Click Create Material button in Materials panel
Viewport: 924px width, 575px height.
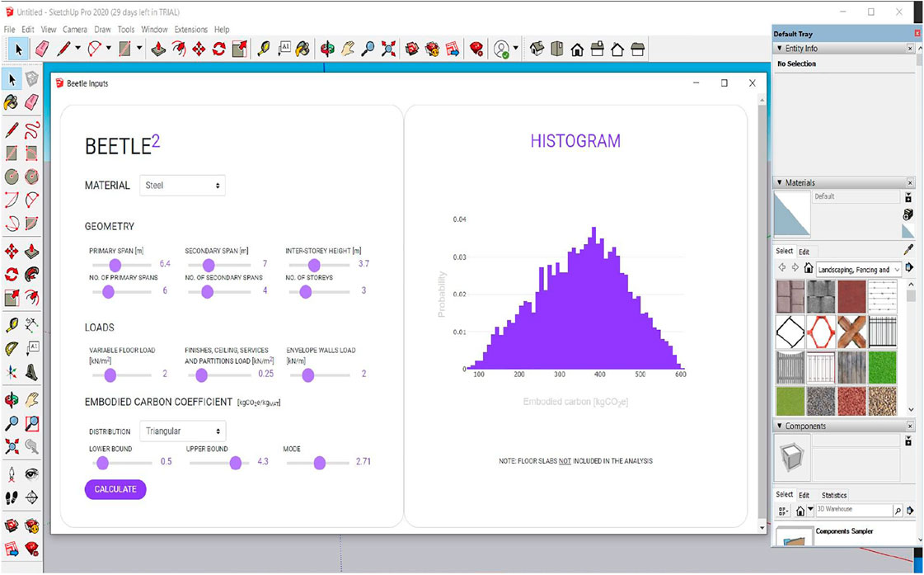tap(908, 214)
